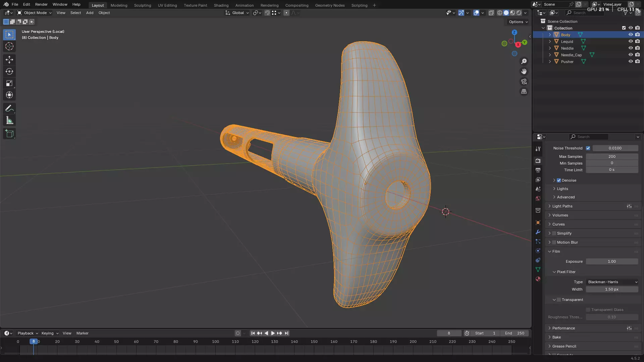This screenshot has height=362, width=644.
Task: Click the Exposure value slider
Action: click(612, 261)
